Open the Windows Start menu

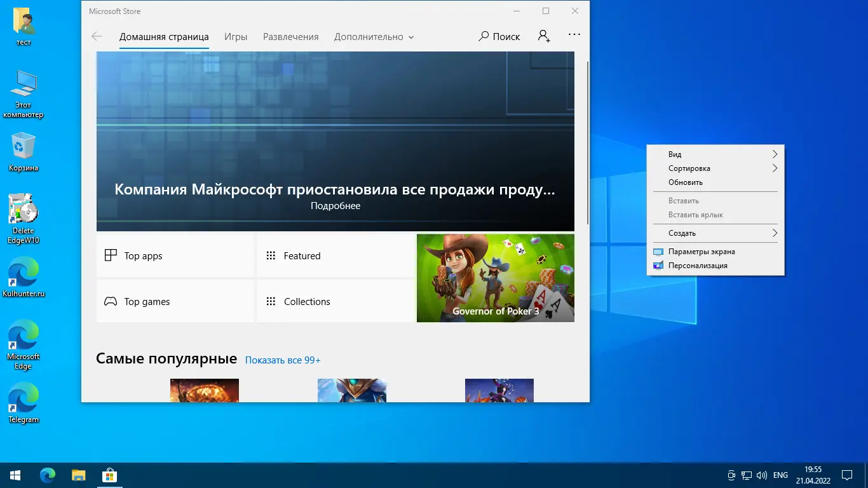click(x=15, y=475)
